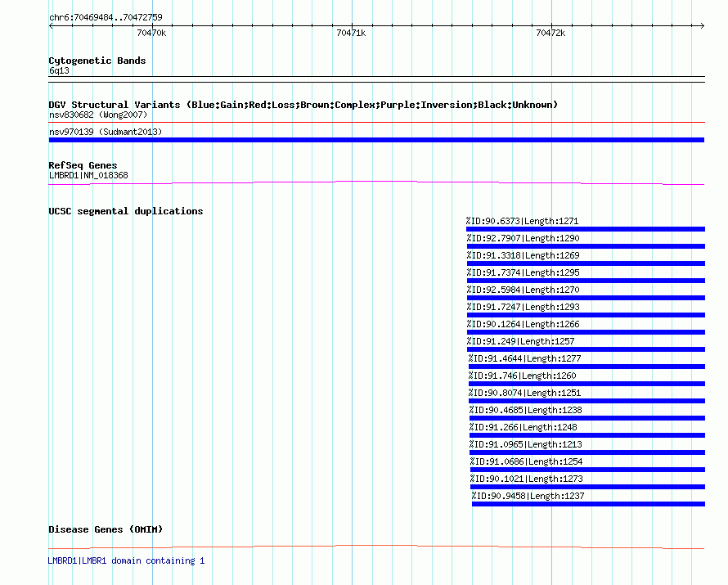Select duplication %ID:91.746|Length:1260
The width and height of the screenshot is (728, 585).
pyautogui.click(x=523, y=376)
